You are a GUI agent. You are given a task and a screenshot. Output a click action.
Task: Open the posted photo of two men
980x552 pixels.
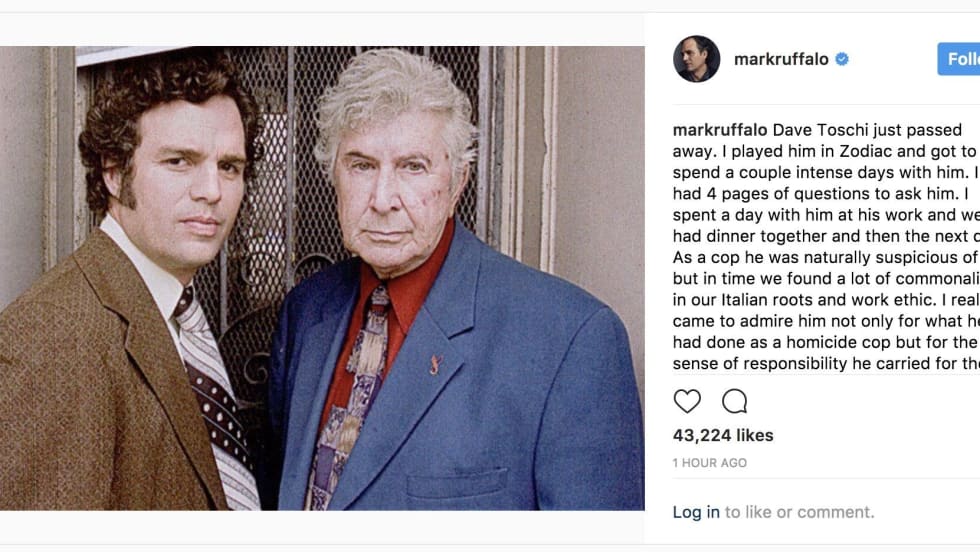(x=322, y=278)
